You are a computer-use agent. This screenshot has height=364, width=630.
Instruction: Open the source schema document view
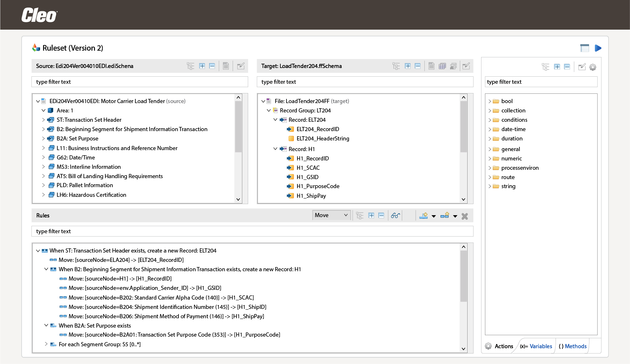(x=226, y=66)
